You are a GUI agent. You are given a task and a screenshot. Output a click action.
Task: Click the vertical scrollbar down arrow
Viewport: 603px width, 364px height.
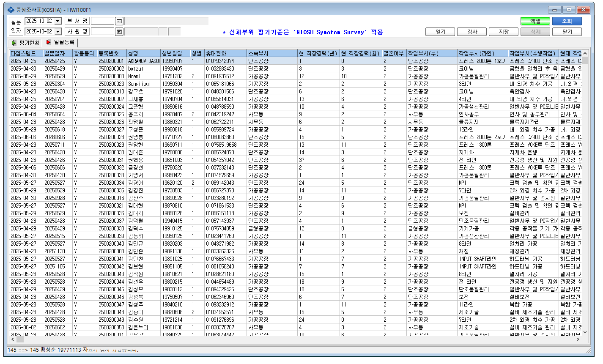(585, 332)
